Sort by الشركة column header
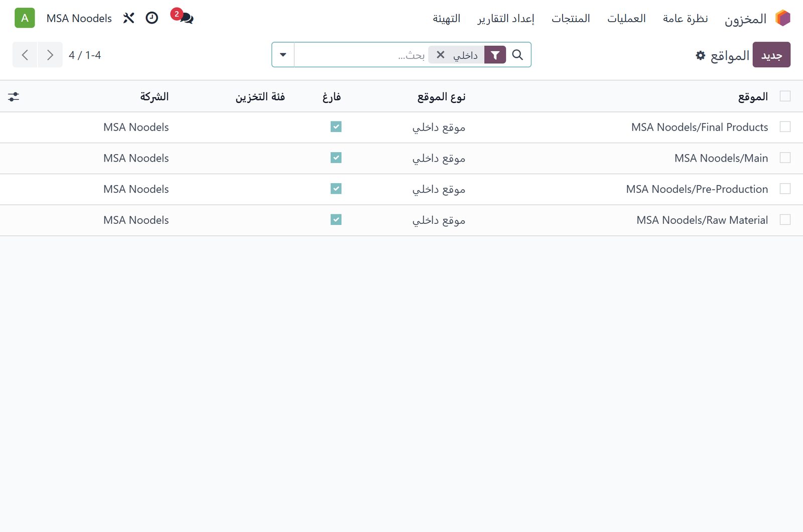 154,97
